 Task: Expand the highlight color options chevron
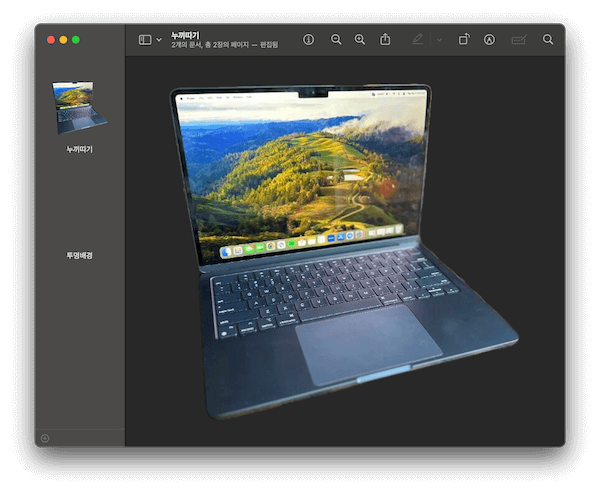coord(439,40)
